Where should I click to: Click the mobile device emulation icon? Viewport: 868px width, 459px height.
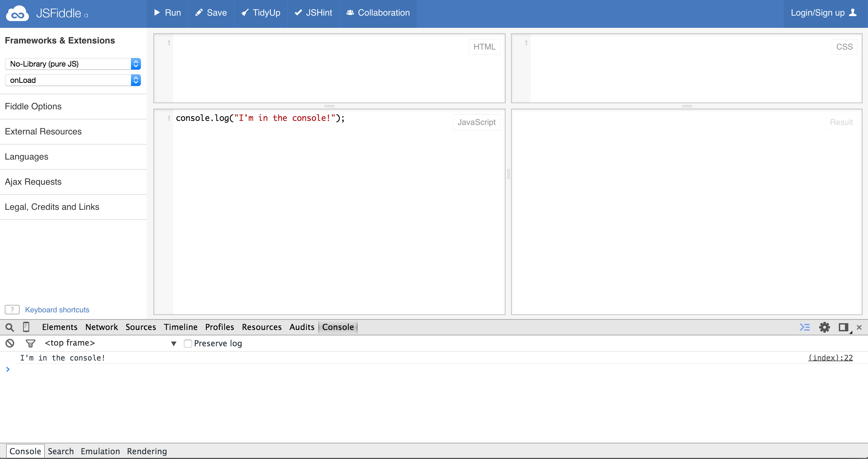point(26,327)
